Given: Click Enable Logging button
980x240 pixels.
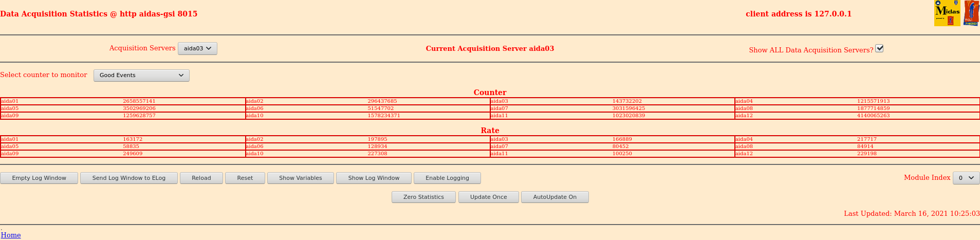Looking at the screenshot, I should click(x=447, y=178).
